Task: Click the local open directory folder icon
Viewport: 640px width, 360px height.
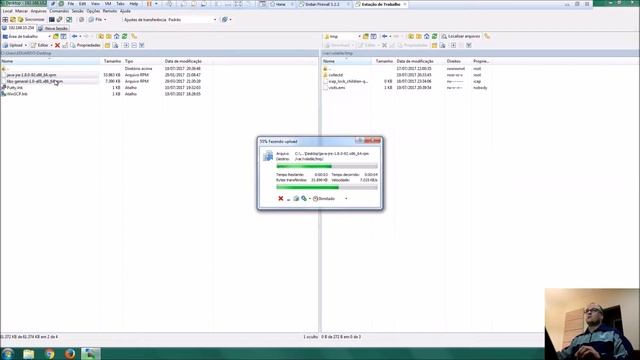Action: tap(56, 36)
